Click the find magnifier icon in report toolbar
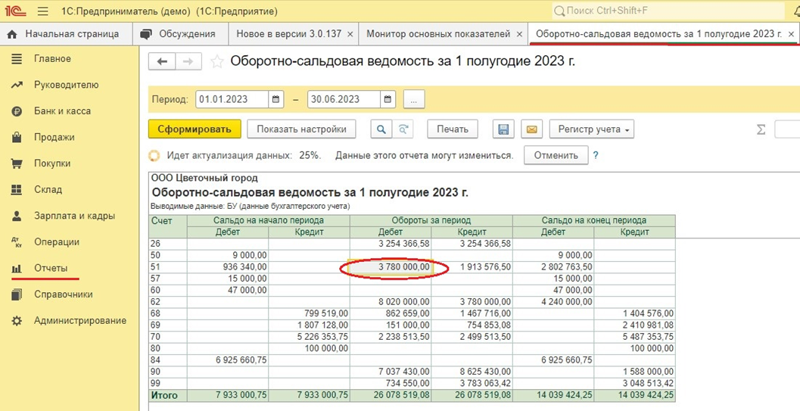Screen dimensions: 800x411 (x=381, y=130)
